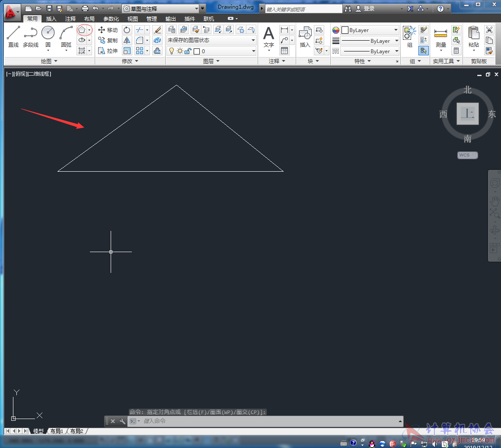Click the red-circled polygon tool icon
The width and height of the screenshot is (501, 448).
(x=82, y=30)
